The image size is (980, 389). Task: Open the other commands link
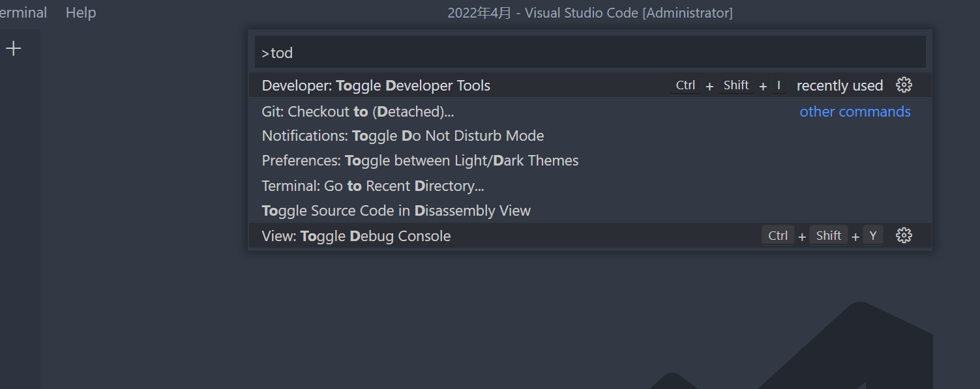pyautogui.click(x=855, y=111)
